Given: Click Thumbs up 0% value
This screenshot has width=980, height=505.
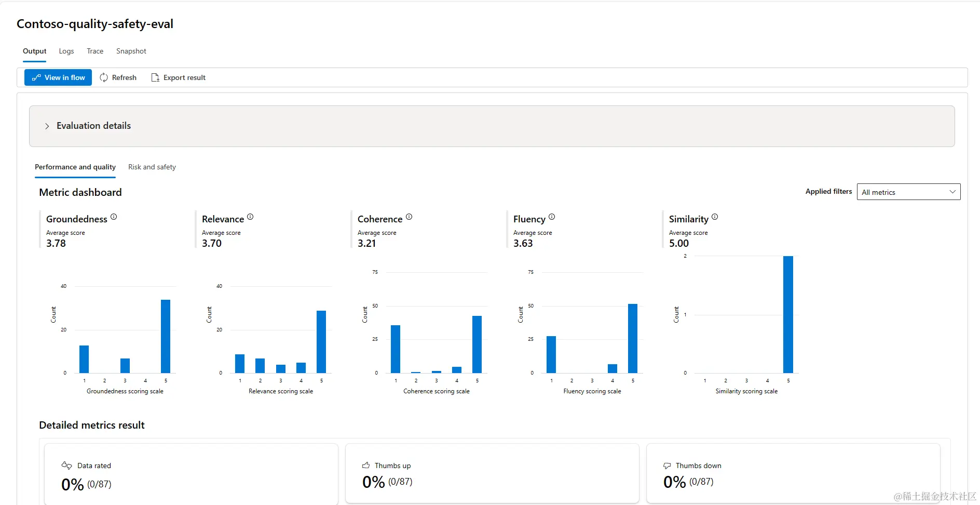Looking at the screenshot, I should 374,482.
